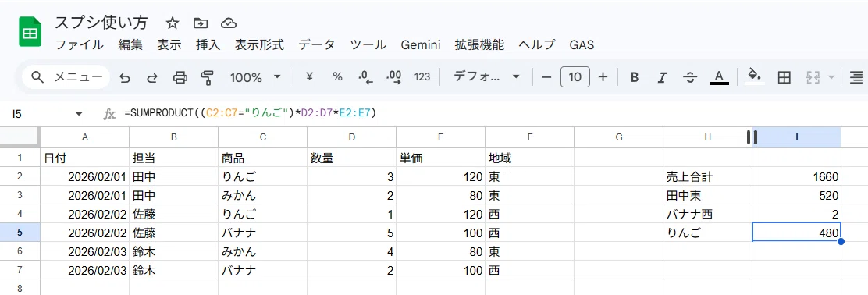Open the 表示 menu
868x295 pixels.
tap(169, 45)
